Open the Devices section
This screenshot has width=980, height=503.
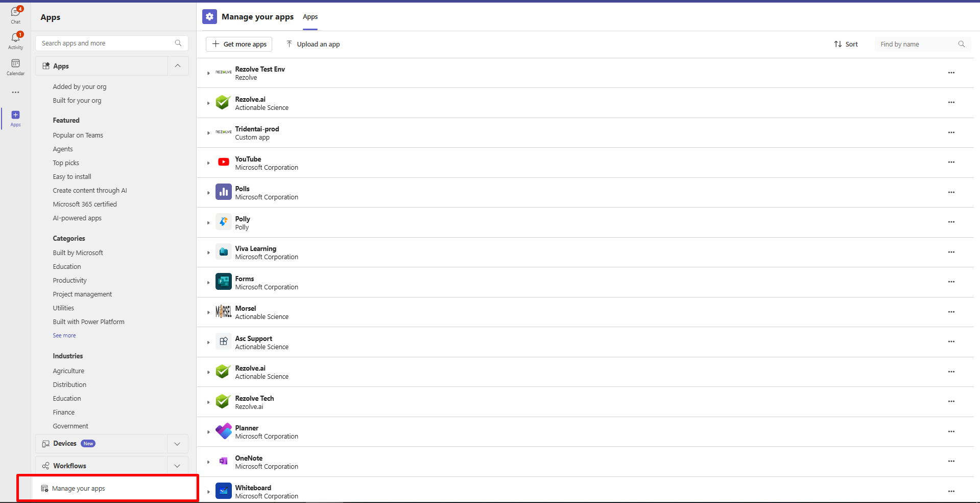101,444
